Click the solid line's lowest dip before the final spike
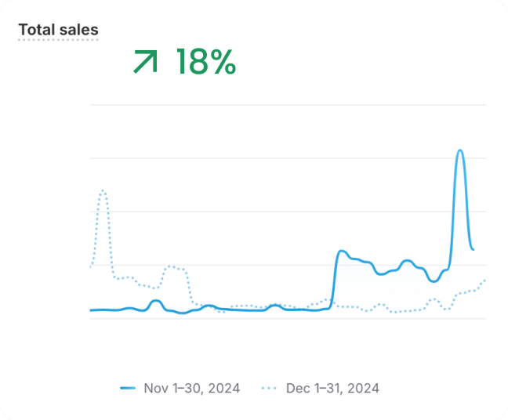Image resolution: width=508 pixels, height=420 pixels. tap(434, 281)
